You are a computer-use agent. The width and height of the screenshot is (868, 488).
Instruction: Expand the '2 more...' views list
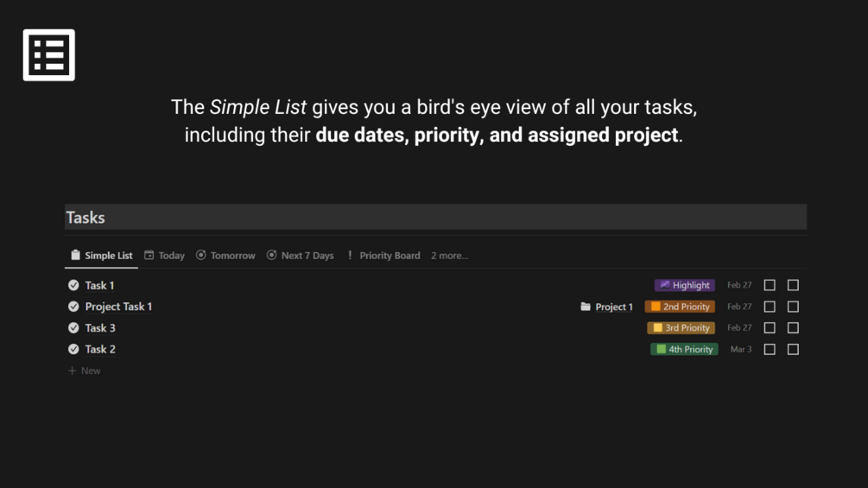click(449, 256)
